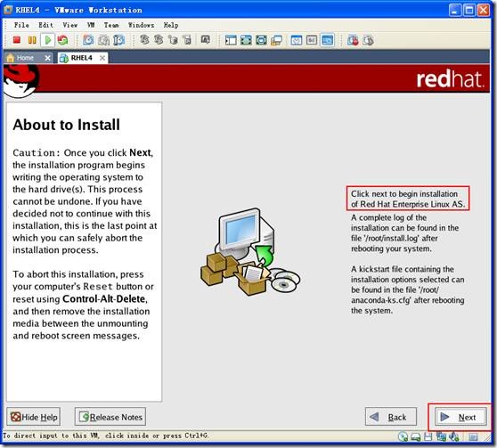This screenshot has height=448, width=497.
Task: Open the Release Notes button
Action: pyautogui.click(x=110, y=417)
